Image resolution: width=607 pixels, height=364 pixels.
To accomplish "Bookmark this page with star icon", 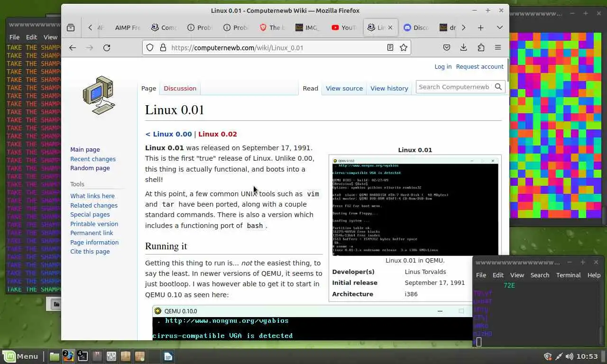I will click(404, 47).
